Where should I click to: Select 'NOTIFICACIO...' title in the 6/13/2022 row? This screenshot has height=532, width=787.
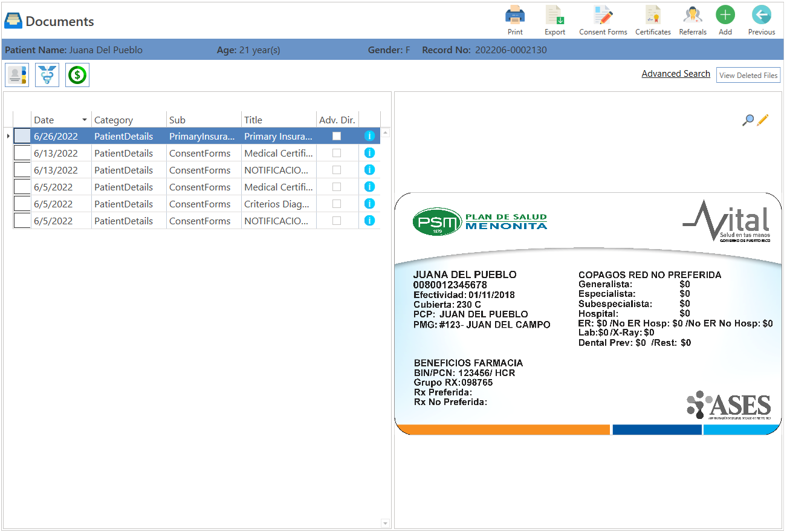(279, 170)
